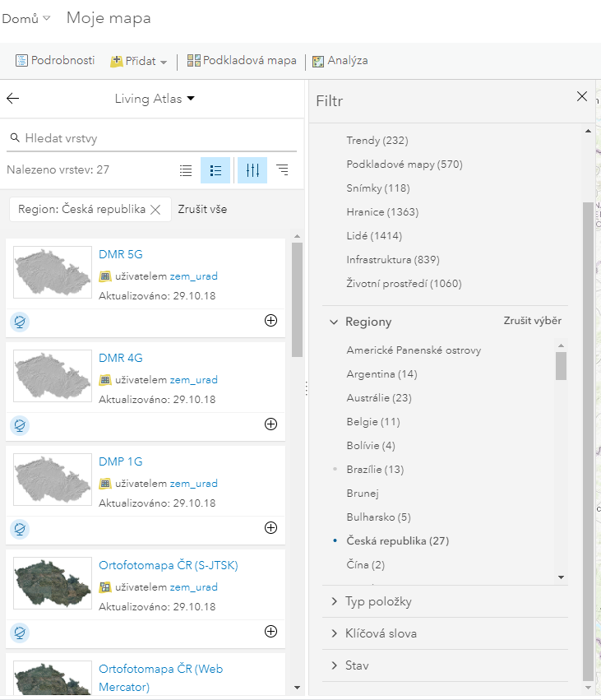Select the Trendy (232) category filter

377,141
